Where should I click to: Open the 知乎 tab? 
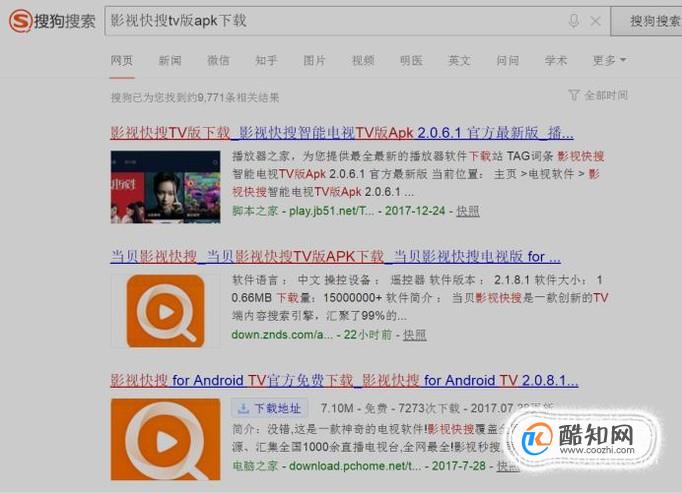(x=267, y=60)
